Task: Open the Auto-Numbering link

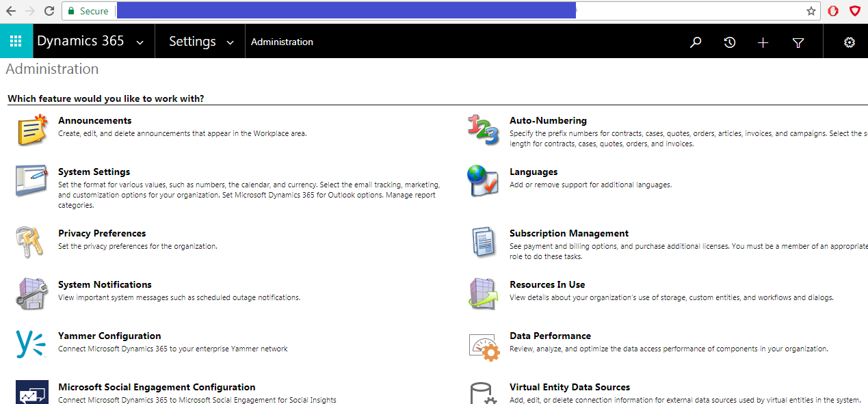Action: pos(548,120)
